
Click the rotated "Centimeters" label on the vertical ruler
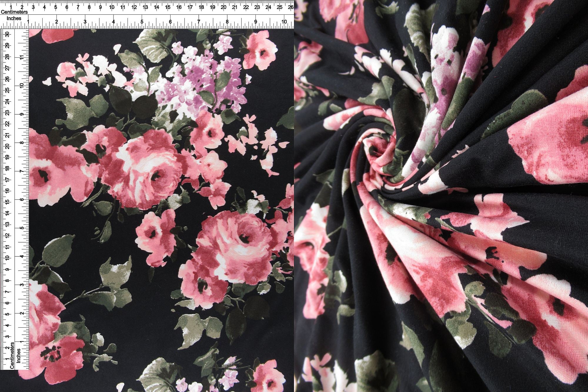point(12,355)
